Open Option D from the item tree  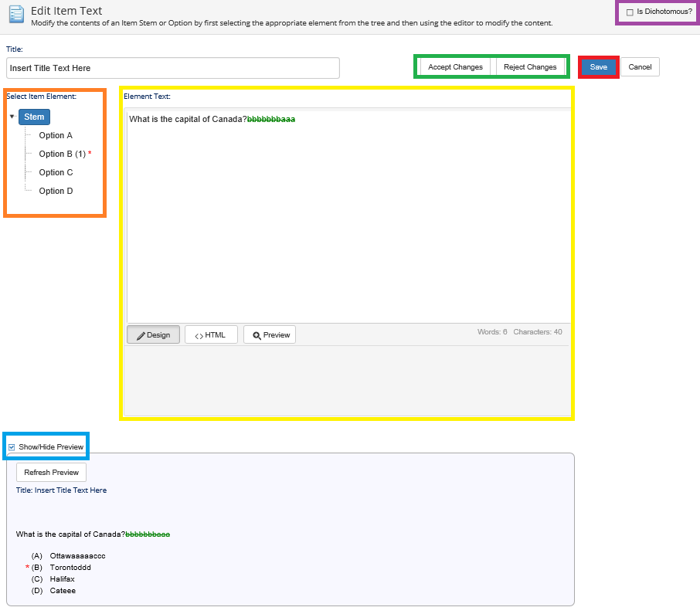[56, 191]
